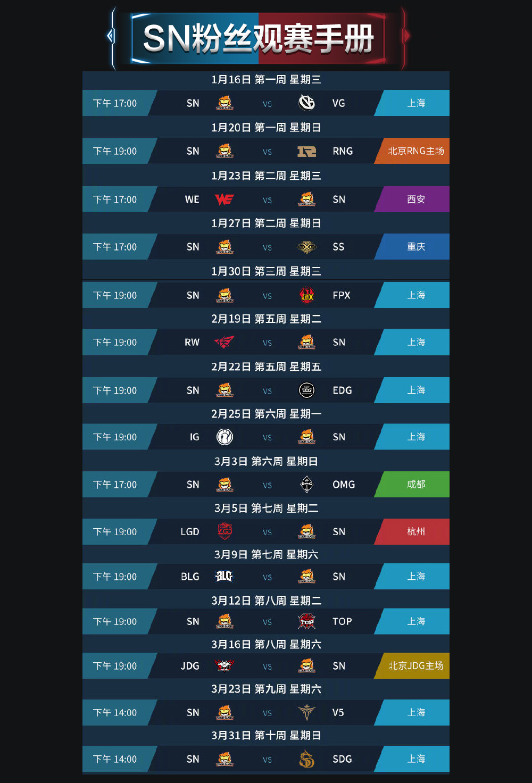Viewport: 532px width, 783px height.
Task: Click the RNG team logo
Action: (306, 152)
